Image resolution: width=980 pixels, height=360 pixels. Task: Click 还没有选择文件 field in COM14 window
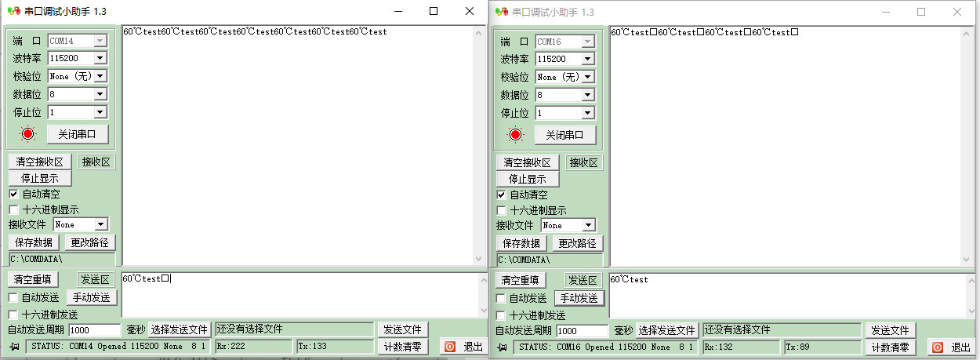[294, 329]
